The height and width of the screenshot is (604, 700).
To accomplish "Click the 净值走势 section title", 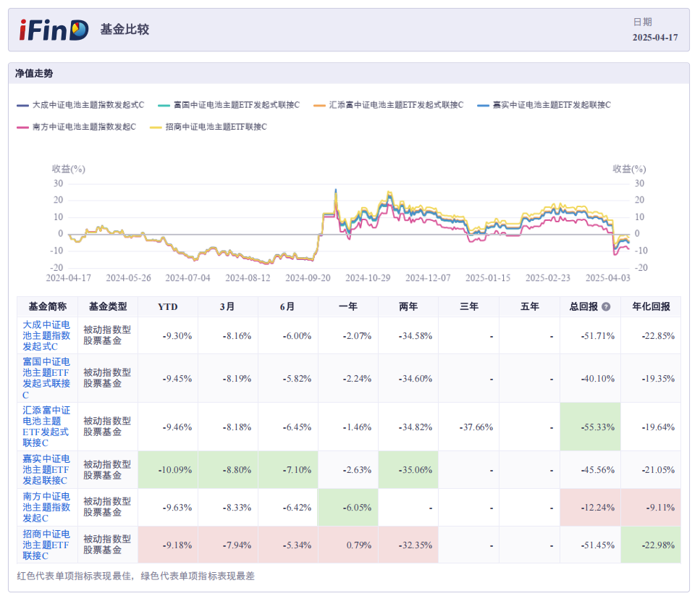I will tap(34, 73).
